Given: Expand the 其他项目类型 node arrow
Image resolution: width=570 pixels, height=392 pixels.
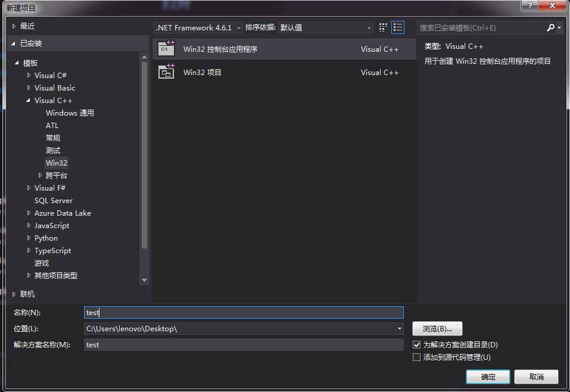Looking at the screenshot, I should pos(29,275).
